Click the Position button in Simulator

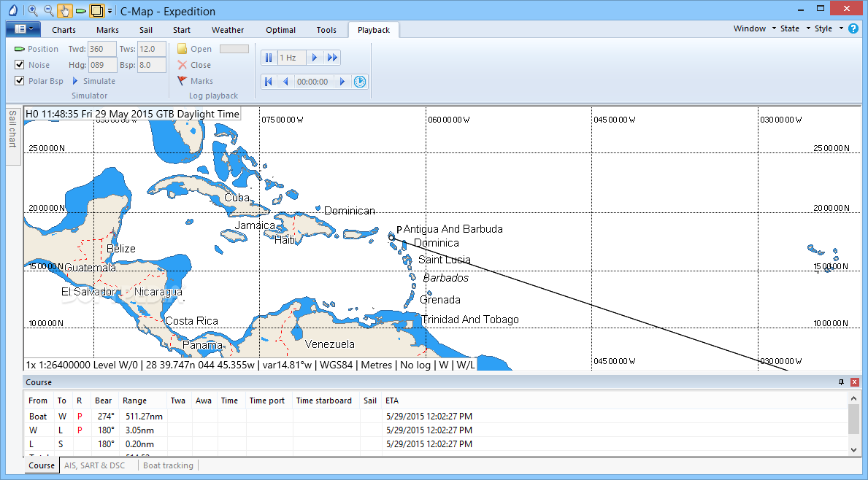pos(37,49)
